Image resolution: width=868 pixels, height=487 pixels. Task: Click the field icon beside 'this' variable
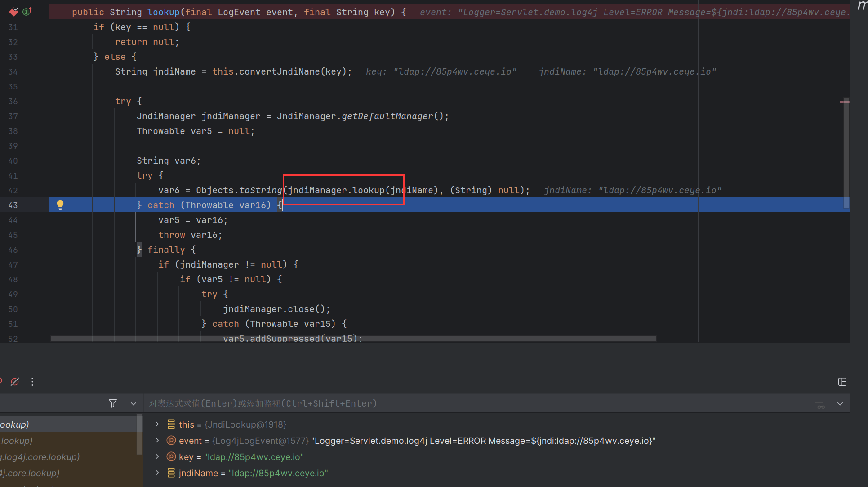(171, 424)
